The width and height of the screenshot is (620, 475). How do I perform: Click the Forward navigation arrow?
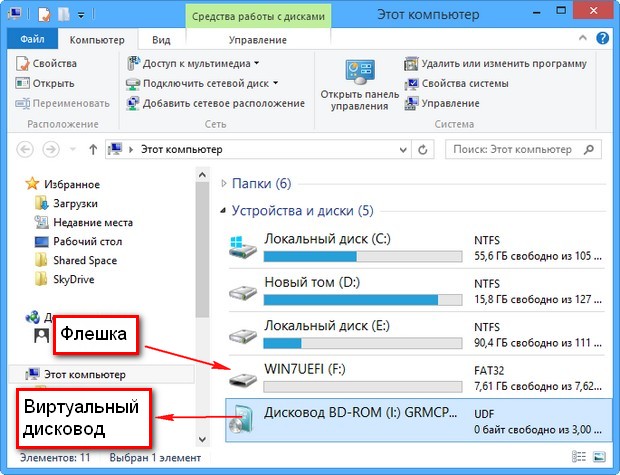tap(51, 150)
